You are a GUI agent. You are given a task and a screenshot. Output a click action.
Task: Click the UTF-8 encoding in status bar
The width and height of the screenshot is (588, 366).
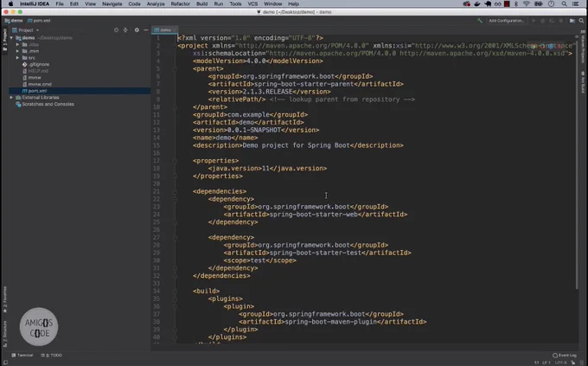[x=560, y=363]
